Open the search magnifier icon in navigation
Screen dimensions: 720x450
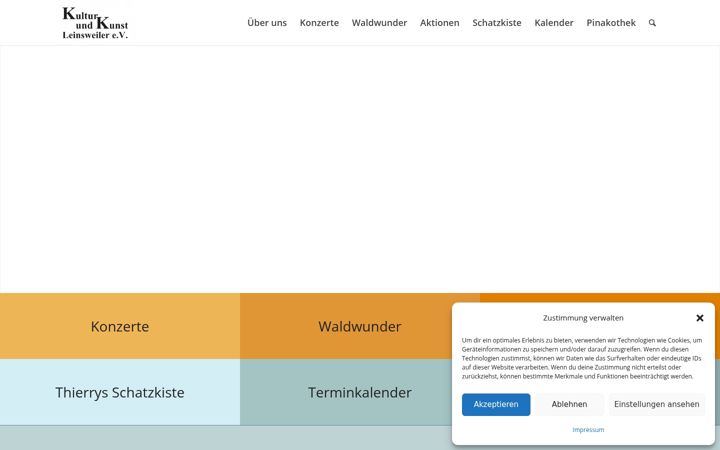(x=652, y=22)
